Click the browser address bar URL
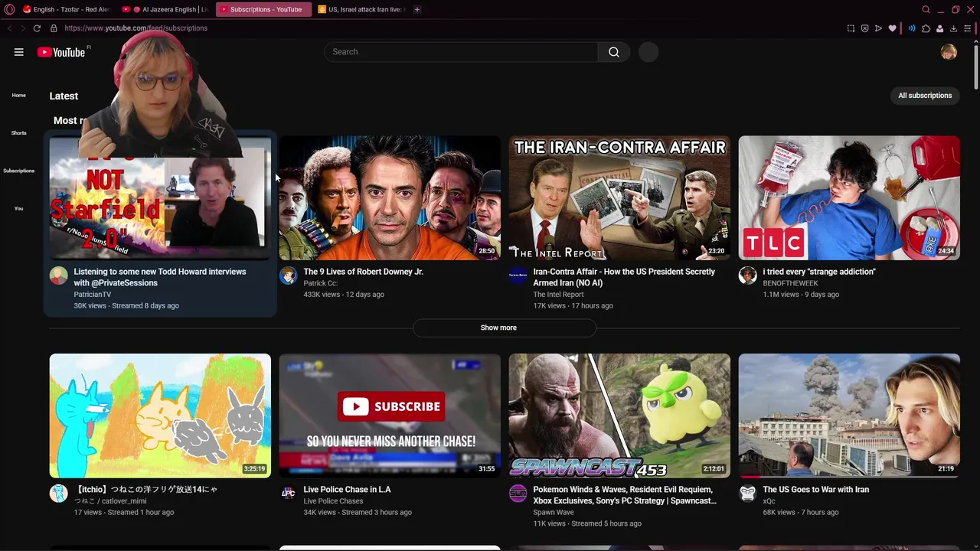Image resolution: width=980 pixels, height=551 pixels. (136, 28)
